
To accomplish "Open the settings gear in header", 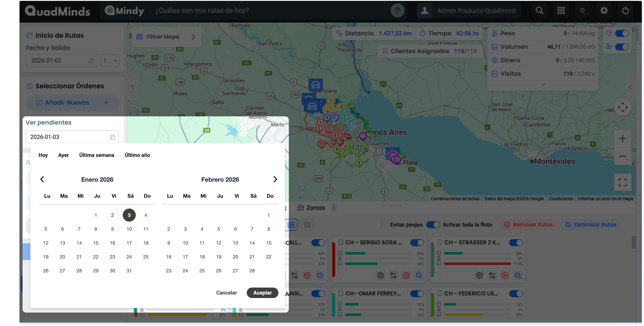I will click(604, 11).
